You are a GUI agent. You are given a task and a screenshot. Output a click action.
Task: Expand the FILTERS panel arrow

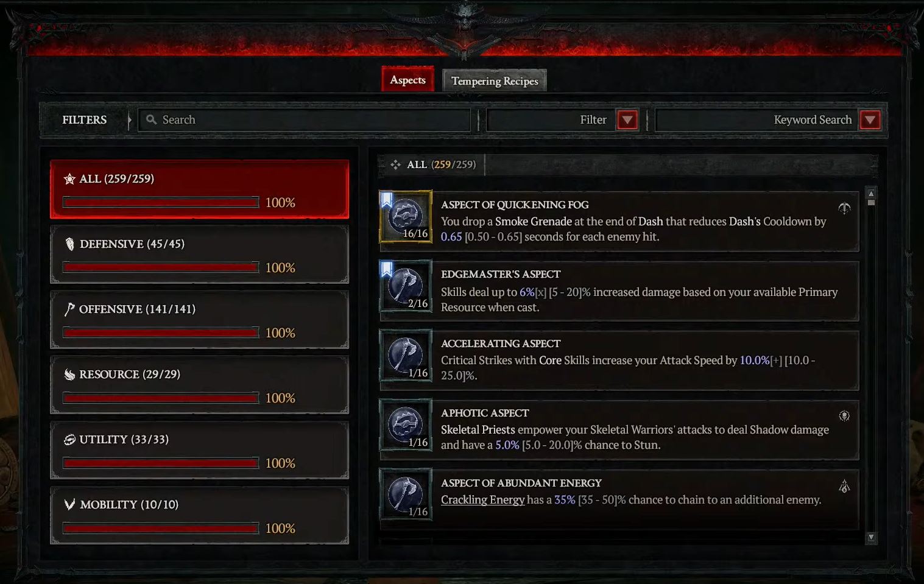click(x=129, y=120)
